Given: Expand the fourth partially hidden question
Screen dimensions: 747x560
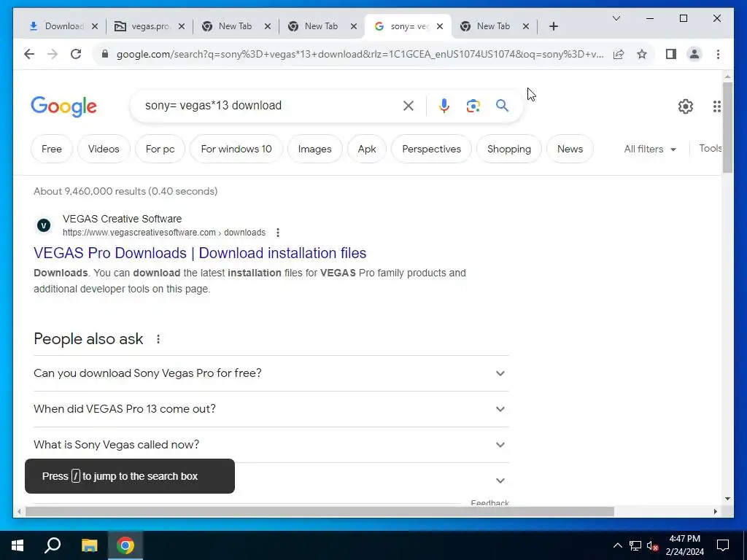Looking at the screenshot, I should click(x=500, y=481).
